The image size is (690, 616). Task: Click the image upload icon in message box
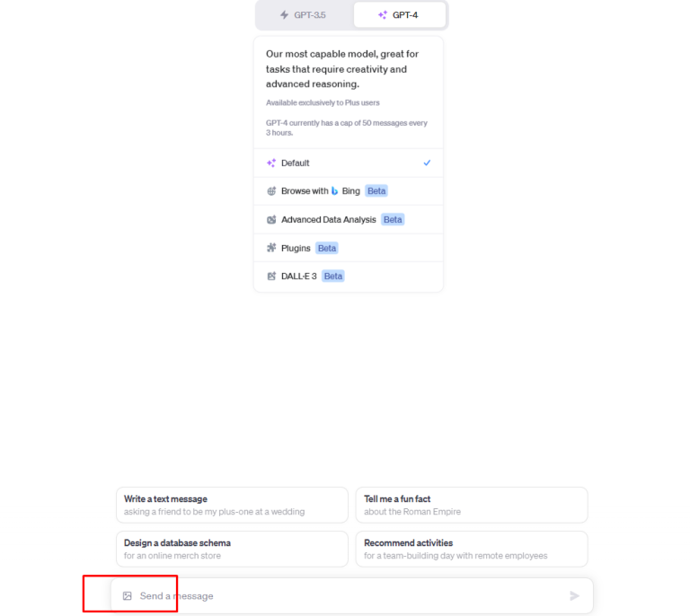click(x=128, y=595)
